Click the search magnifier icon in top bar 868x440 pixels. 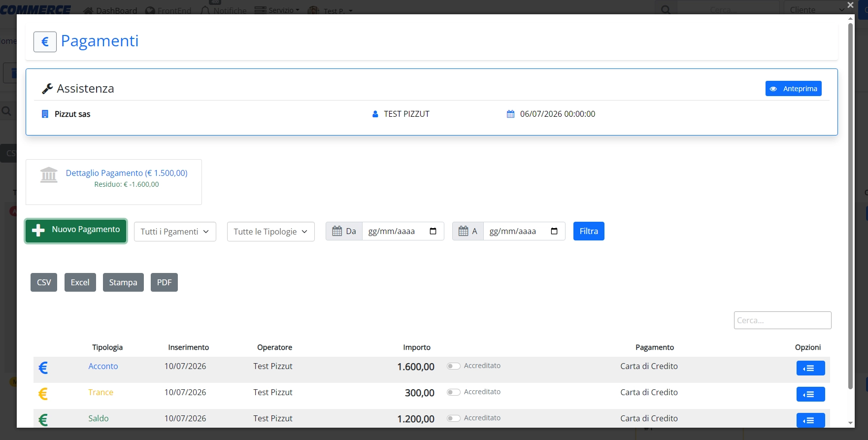(x=666, y=9)
